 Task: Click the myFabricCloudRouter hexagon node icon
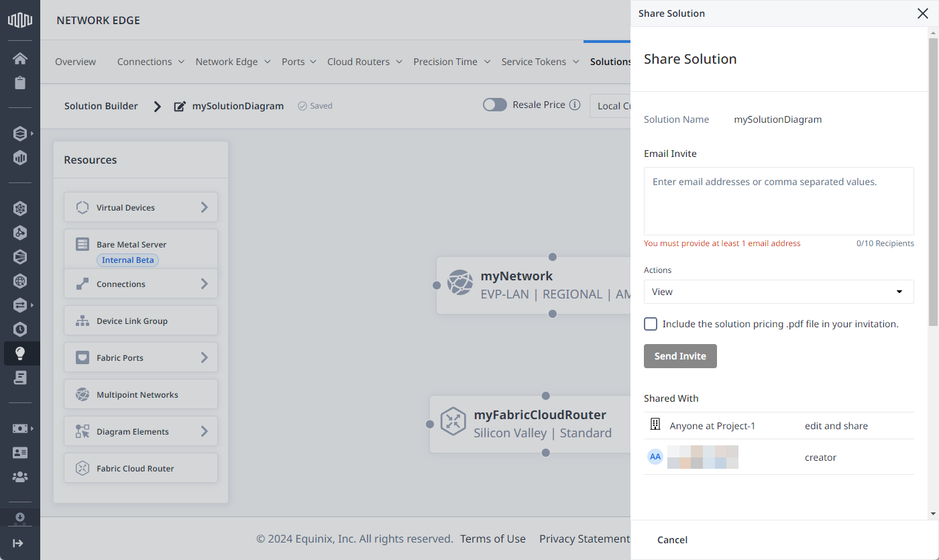coord(453,421)
